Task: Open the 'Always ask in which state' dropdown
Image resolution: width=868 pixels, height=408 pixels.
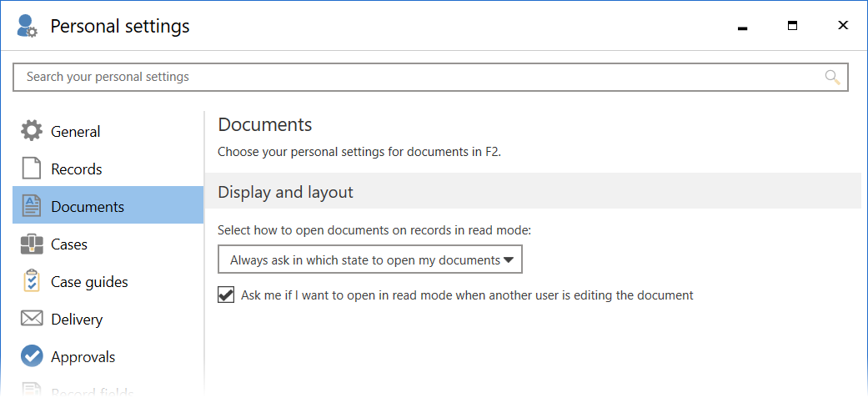Action: point(369,259)
